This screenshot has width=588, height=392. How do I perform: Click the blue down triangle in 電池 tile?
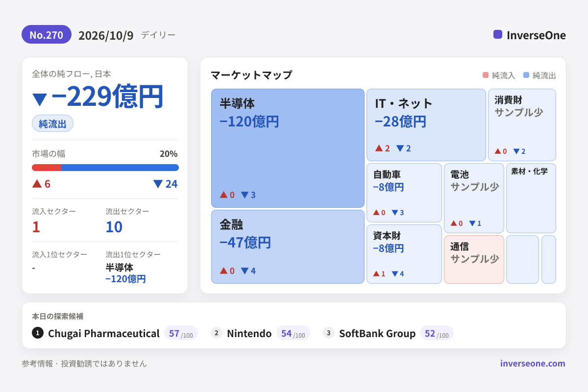point(472,223)
